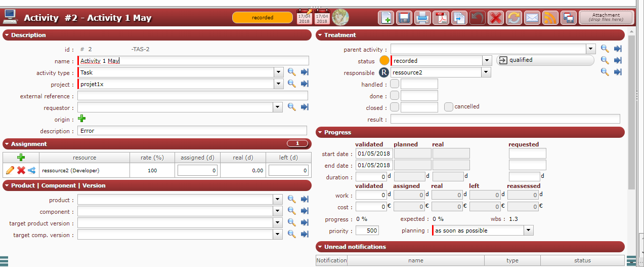Add new assignment with green plus icon
This screenshot has height=267, width=644.
(x=21, y=158)
